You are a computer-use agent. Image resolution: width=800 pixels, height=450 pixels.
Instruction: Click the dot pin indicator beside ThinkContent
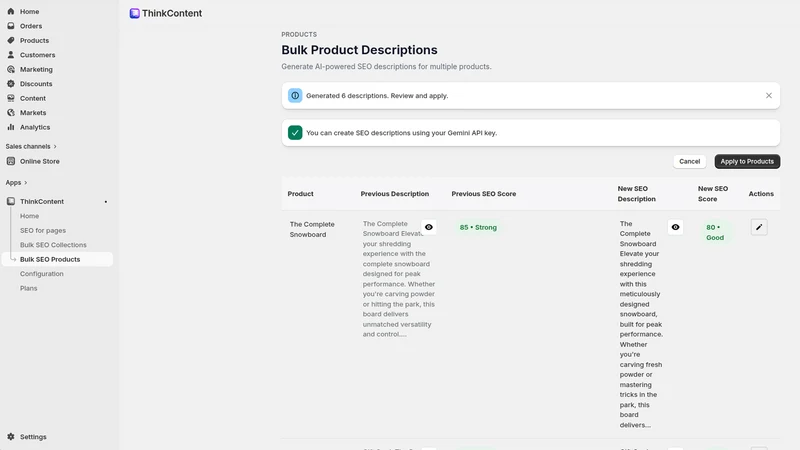tap(106, 202)
